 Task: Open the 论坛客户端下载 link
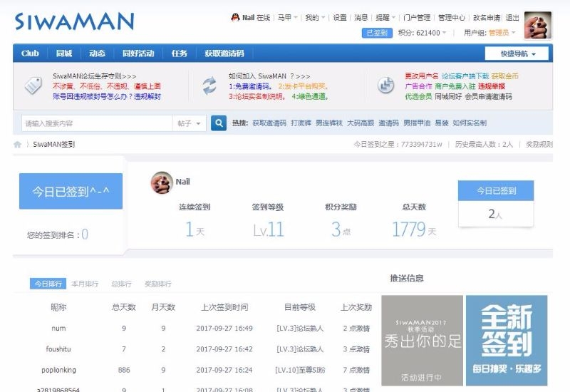point(465,76)
